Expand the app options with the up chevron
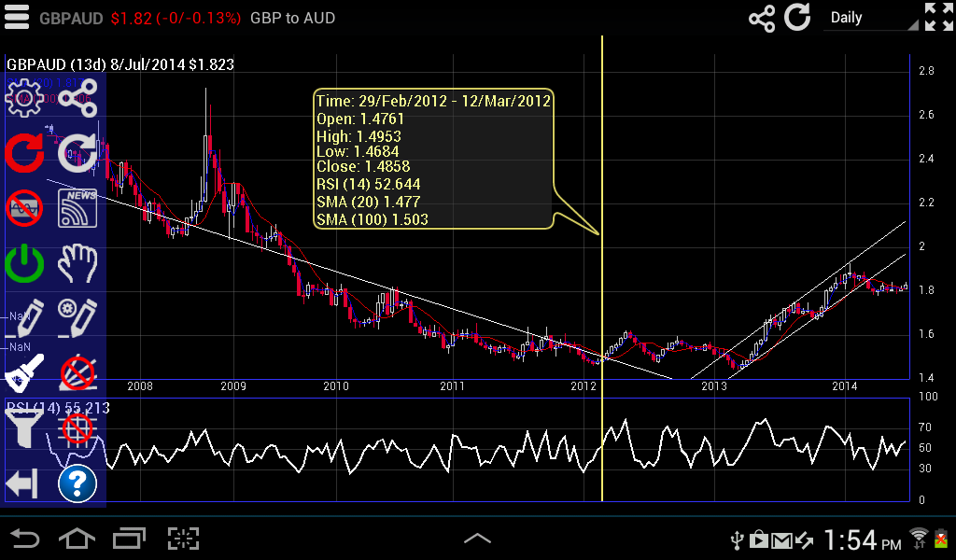 pyautogui.click(x=478, y=538)
